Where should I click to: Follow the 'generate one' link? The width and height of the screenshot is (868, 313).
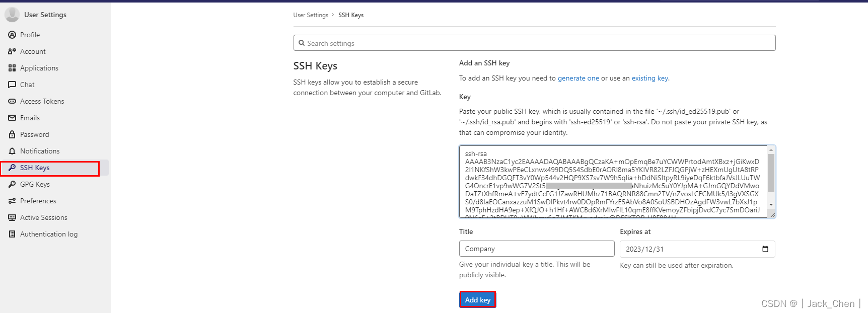578,78
